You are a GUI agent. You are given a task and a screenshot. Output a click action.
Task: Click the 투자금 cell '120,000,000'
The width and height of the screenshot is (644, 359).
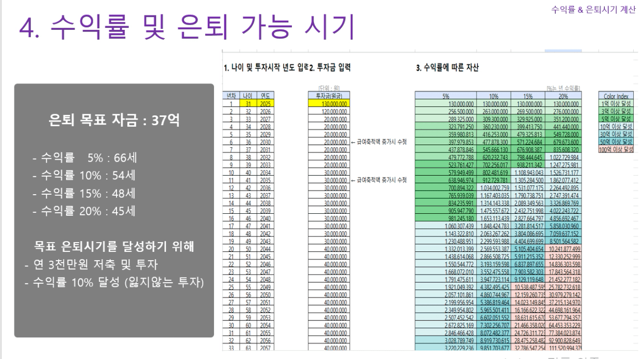click(x=328, y=111)
